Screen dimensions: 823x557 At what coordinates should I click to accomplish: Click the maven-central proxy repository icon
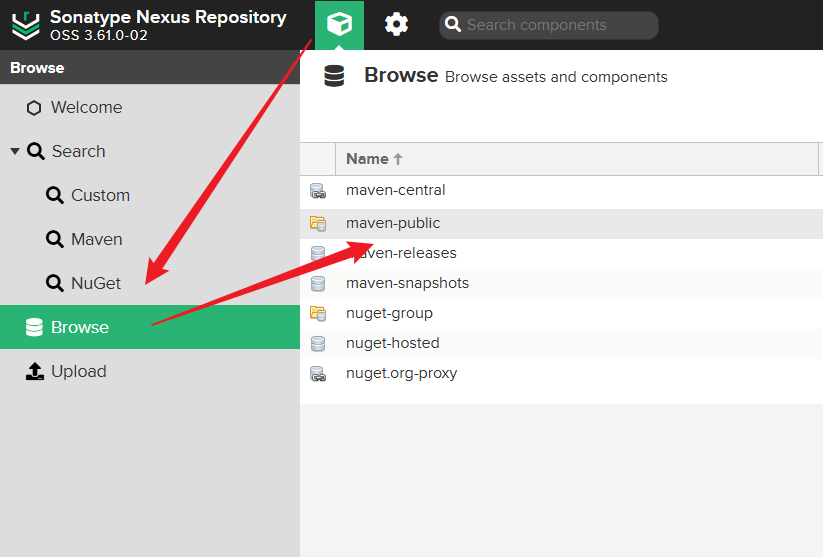coord(318,191)
